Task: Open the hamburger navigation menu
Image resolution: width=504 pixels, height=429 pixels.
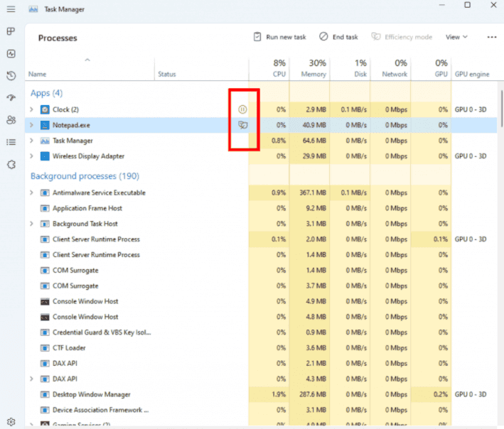Action: (x=11, y=9)
